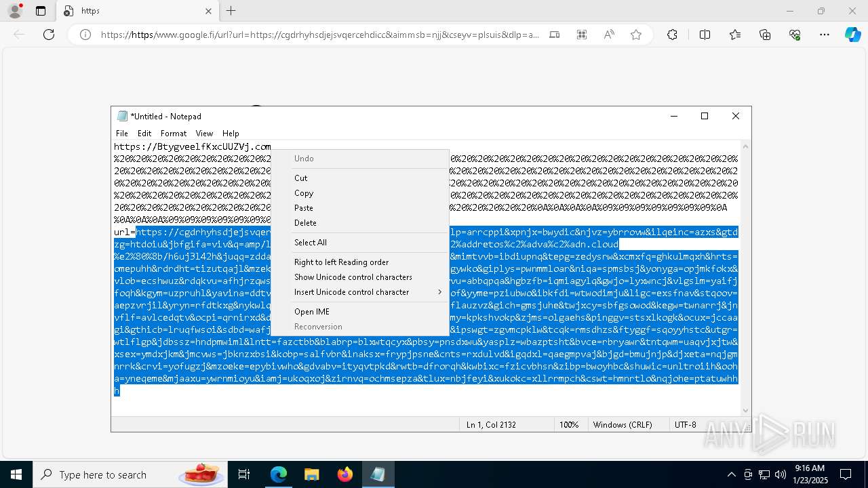868x488 pixels.
Task: Add this page to favorites star
Action: pos(636,35)
